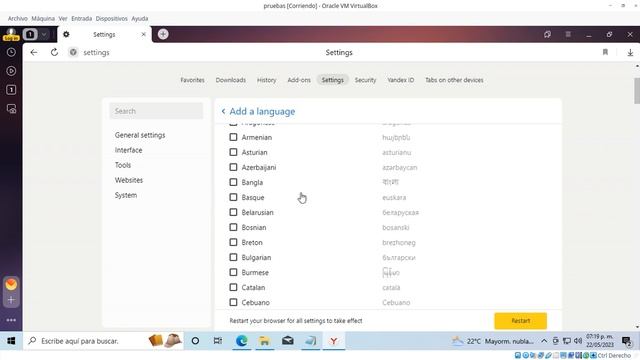
Task: Close the Settings browser tab
Action: 144,34
